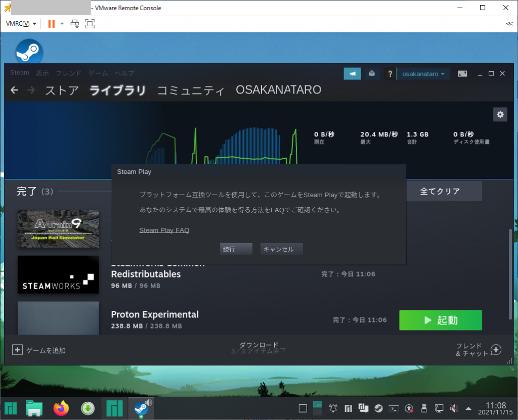The image size is (518, 420).
Task: Unmute audio via the tray volume icon
Action: pos(454,408)
